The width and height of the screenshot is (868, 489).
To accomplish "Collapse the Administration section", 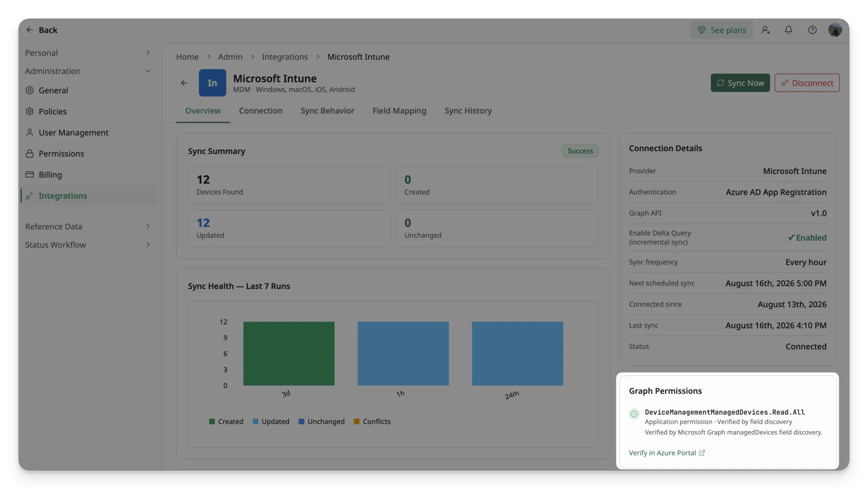I will [88, 71].
